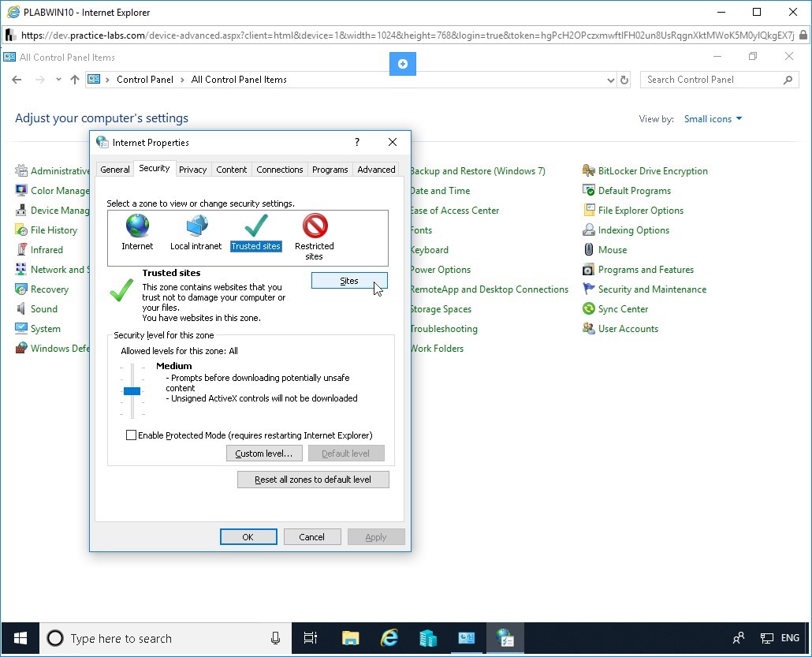Viewport: 812px width, 657px height.
Task: Go back with the Control Panel back arrow
Action: point(17,80)
